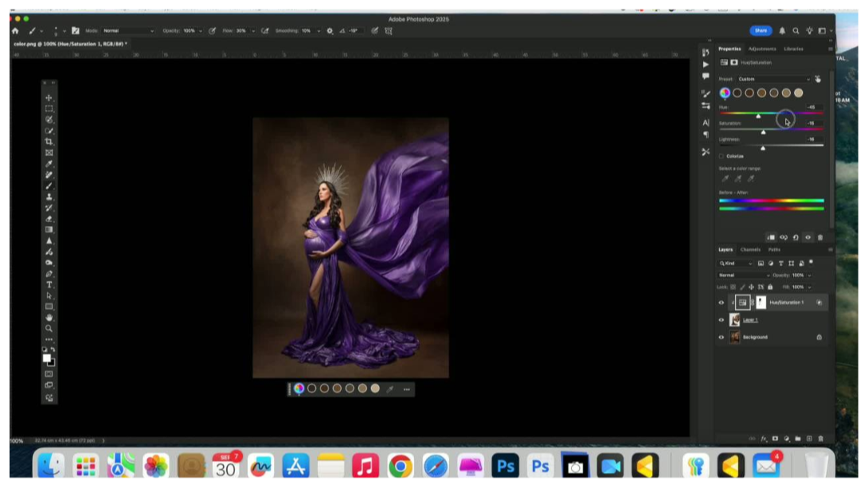Pick the Clone Stamp tool
Screen dimensions: 868x488
click(x=49, y=196)
